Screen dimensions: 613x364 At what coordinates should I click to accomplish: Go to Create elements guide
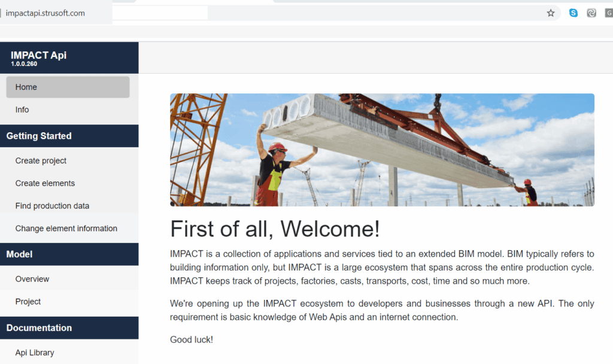[45, 184]
